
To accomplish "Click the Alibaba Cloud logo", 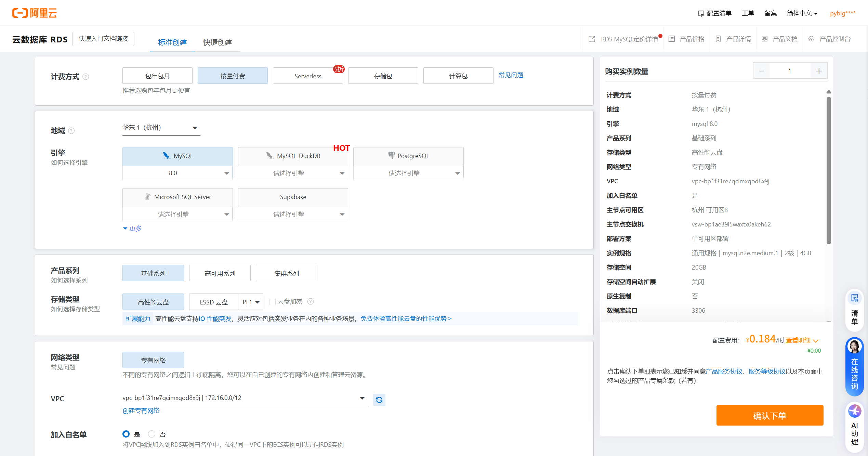I will 35,13.
